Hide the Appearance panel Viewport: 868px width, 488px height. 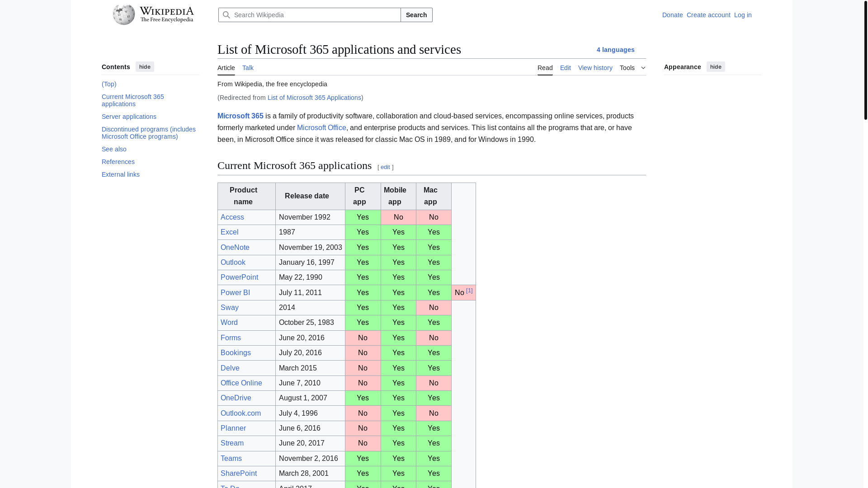coord(716,67)
